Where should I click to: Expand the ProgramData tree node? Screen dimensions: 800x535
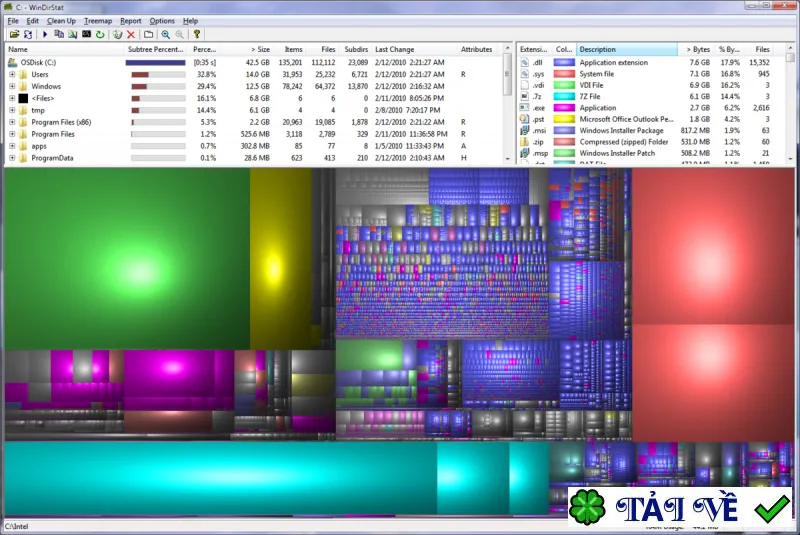coord(12,158)
